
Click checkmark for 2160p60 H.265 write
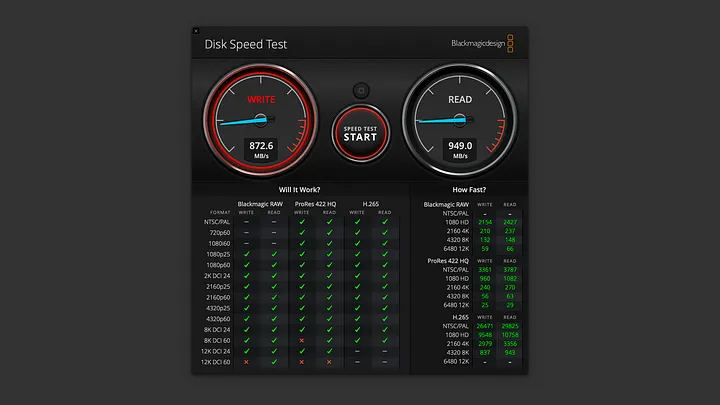(x=357, y=297)
